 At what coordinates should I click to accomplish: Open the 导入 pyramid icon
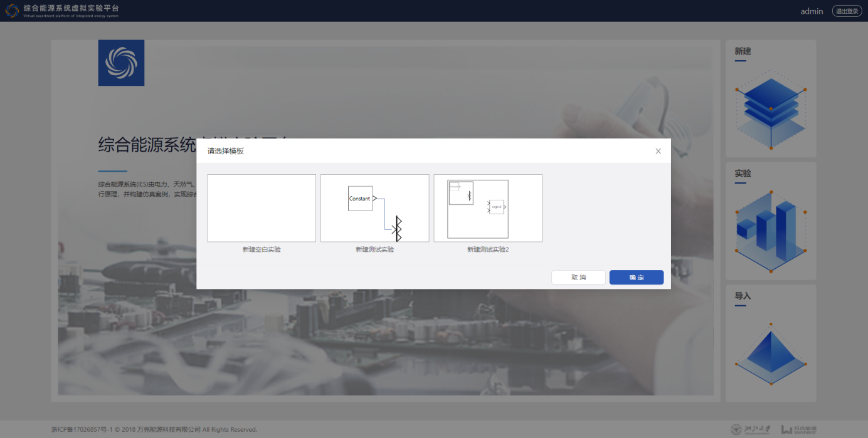(771, 354)
